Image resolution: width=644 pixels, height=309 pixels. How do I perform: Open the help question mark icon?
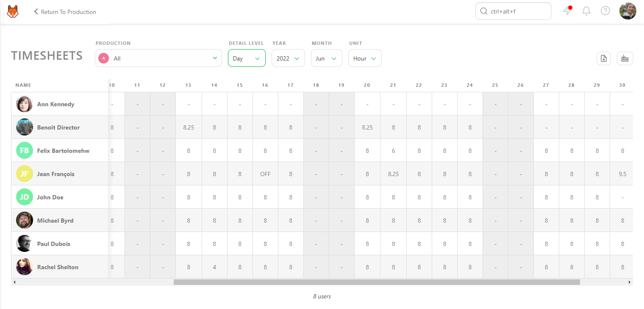(x=605, y=11)
